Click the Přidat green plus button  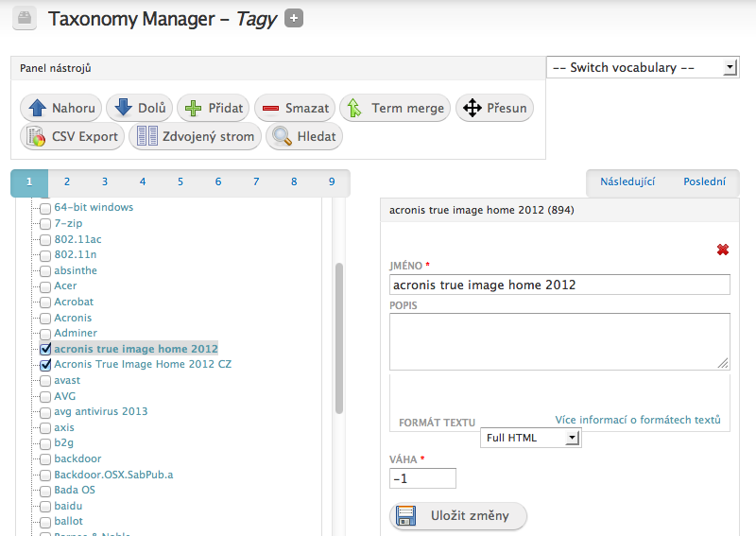tap(214, 108)
